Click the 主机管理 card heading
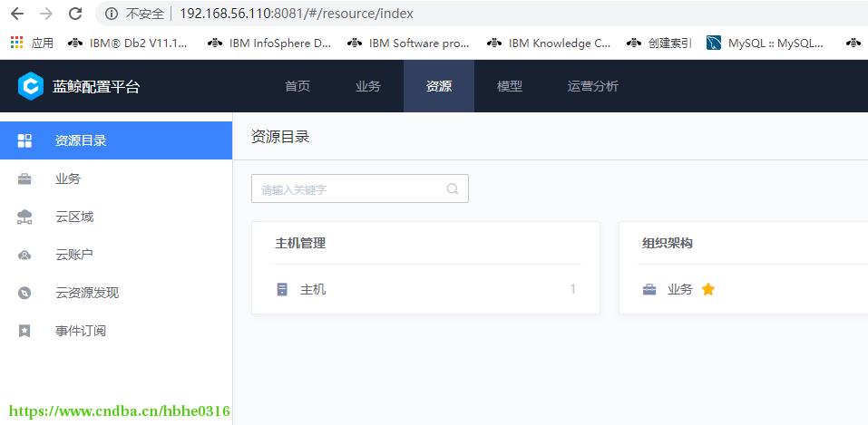This screenshot has height=425, width=868. [x=300, y=243]
